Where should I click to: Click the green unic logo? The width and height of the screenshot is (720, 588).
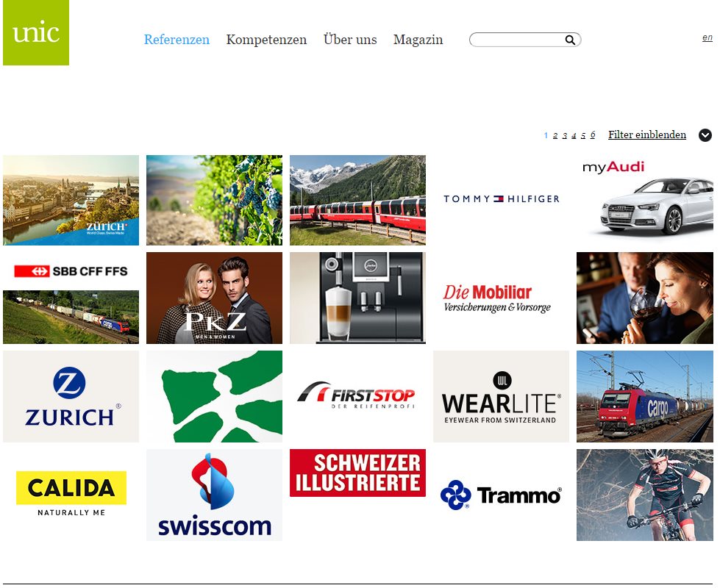click(36, 32)
